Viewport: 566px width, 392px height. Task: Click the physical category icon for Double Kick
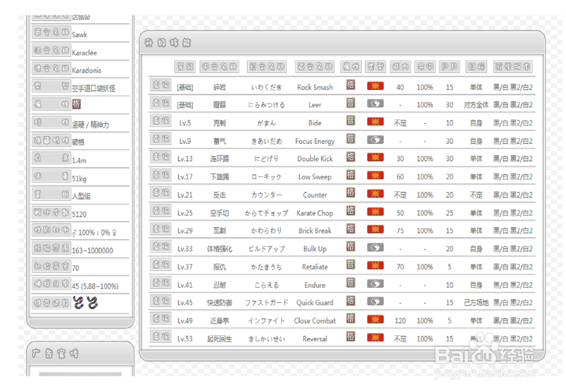(375, 158)
